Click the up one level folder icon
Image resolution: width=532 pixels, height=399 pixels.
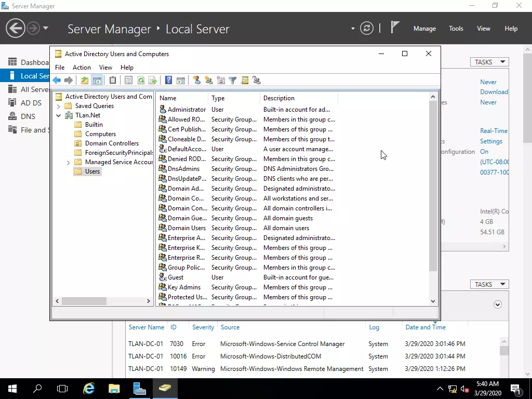pos(85,81)
